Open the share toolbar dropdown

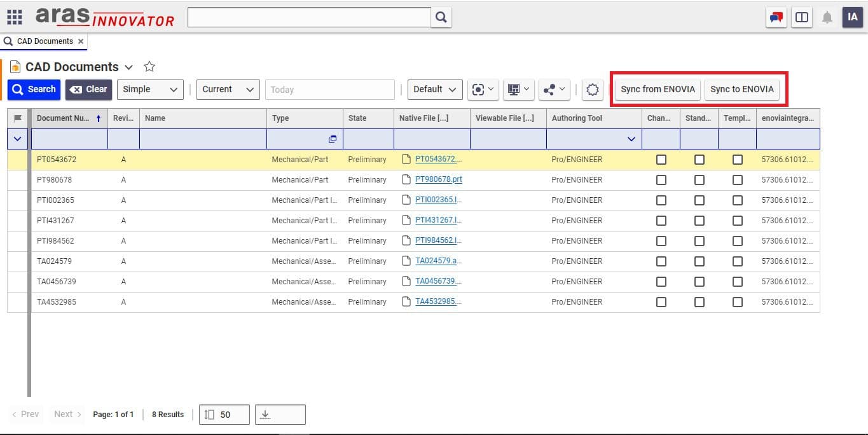tap(554, 90)
